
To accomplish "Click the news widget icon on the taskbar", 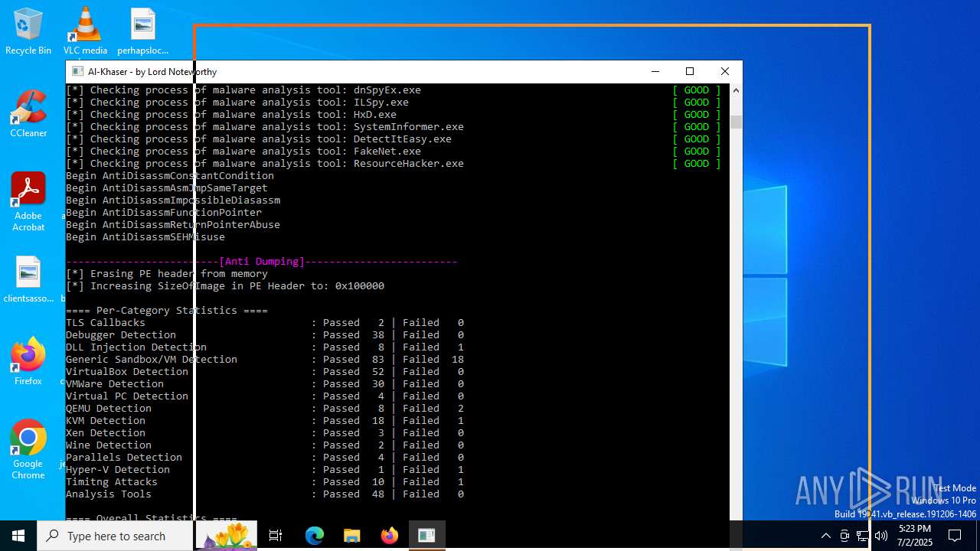I will tap(227, 536).
